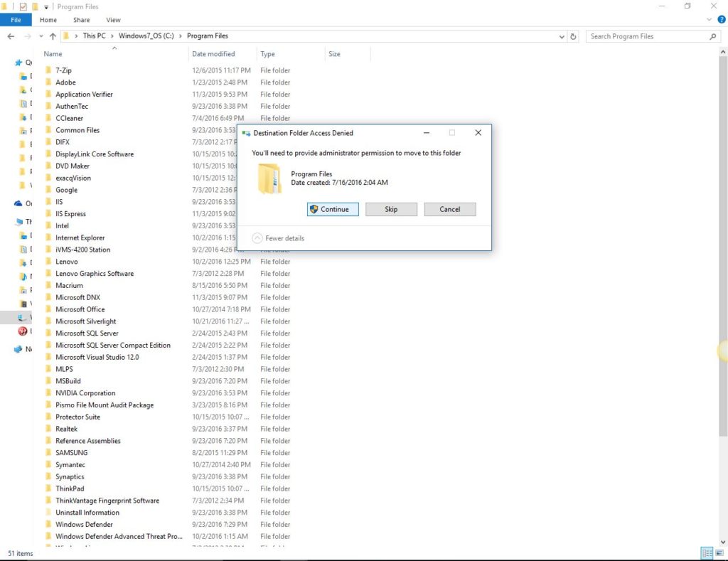Switch to the View ribbon tab
Screen dimensions: 728x561
point(113,19)
